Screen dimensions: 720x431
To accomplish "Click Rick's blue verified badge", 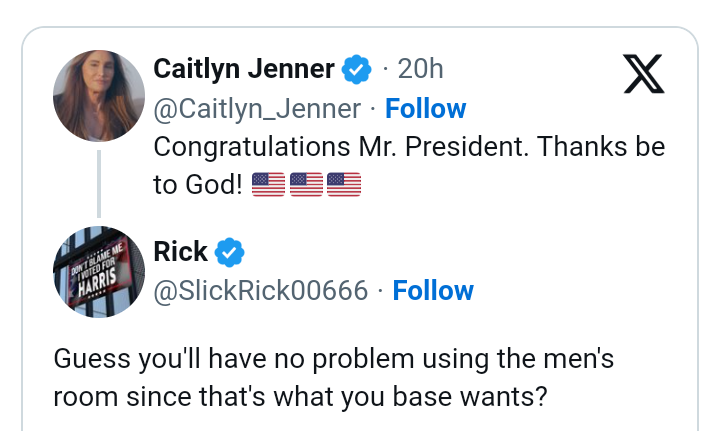I will [230, 252].
